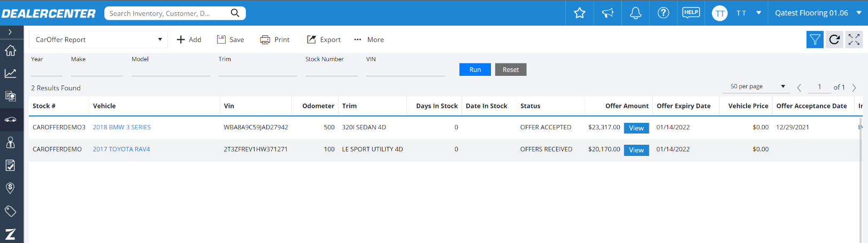Viewport: 868px width, 243px height.
Task: Open the CarOffer Report dropdown
Action: pyautogui.click(x=98, y=40)
